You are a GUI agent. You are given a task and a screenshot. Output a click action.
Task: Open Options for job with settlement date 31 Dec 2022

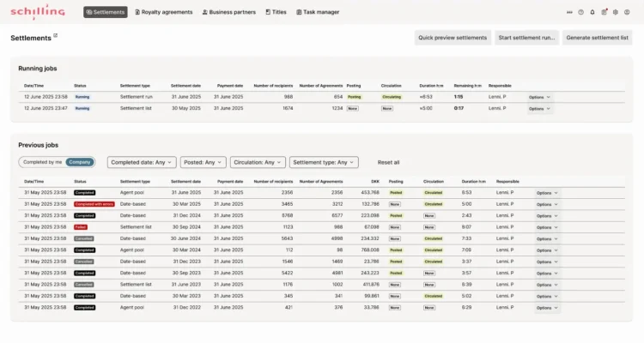point(547,308)
